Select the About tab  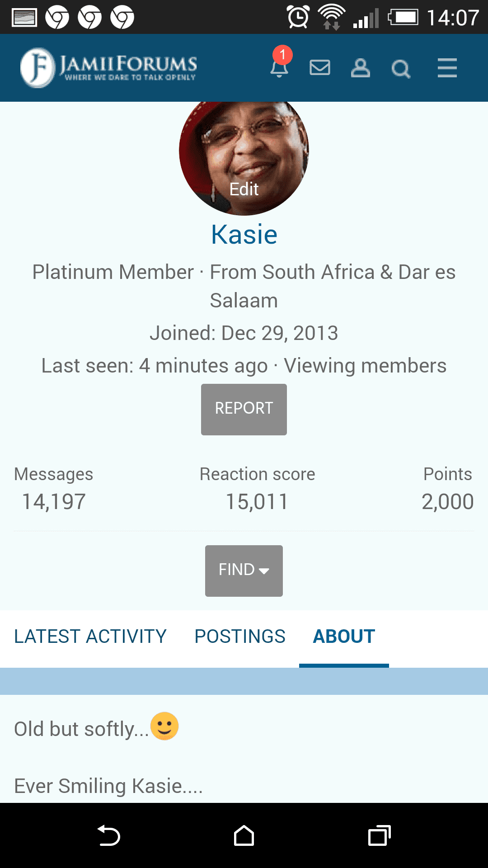pos(344,637)
